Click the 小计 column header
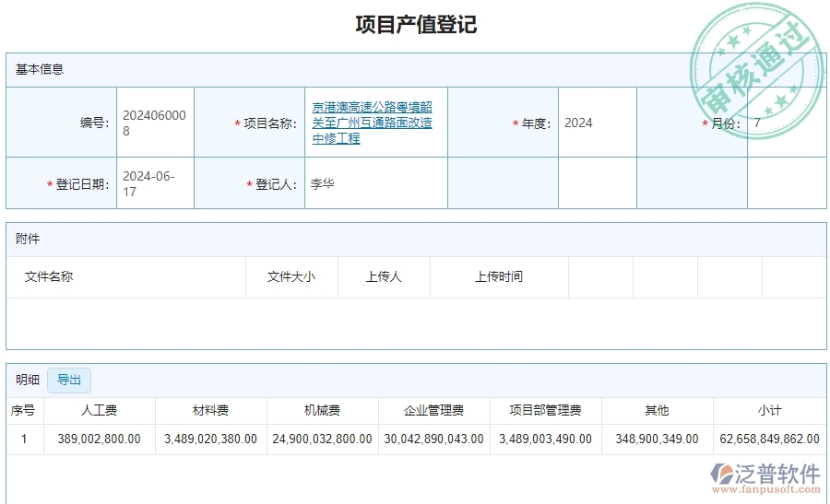Screen dimensions: 830x504 coord(770,410)
